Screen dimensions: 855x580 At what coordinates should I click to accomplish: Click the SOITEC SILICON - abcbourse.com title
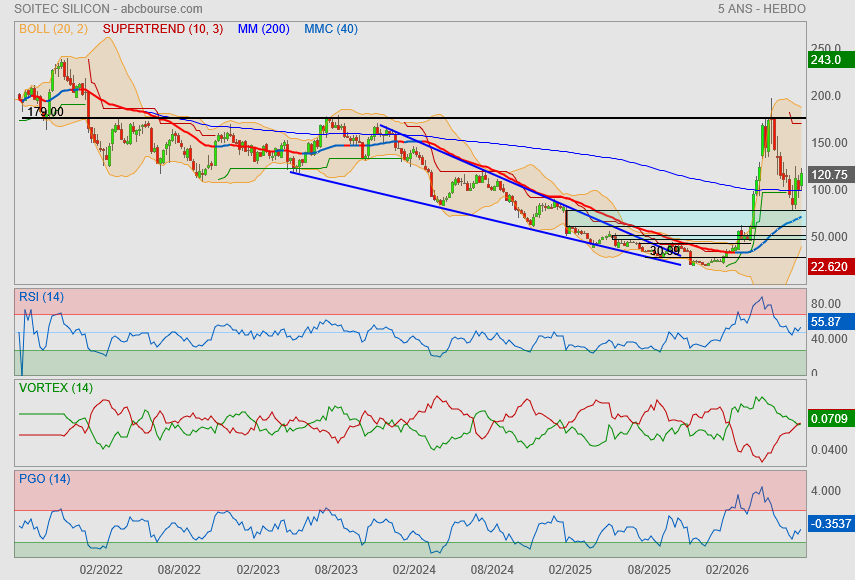pos(108,9)
